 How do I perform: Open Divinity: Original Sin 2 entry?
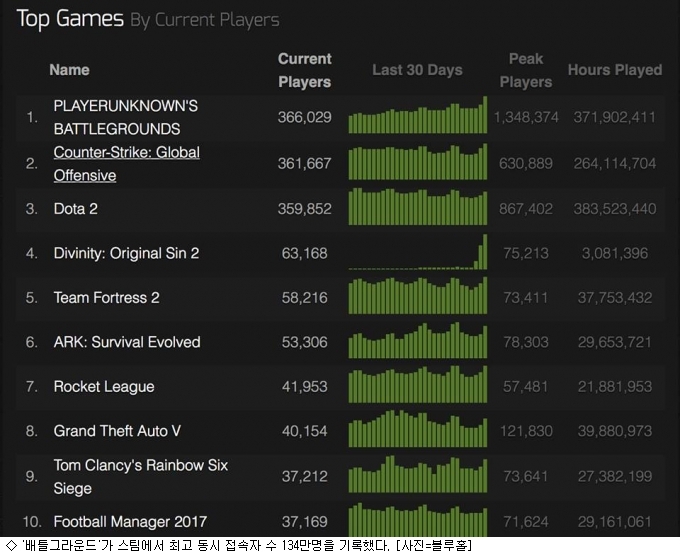point(126,253)
